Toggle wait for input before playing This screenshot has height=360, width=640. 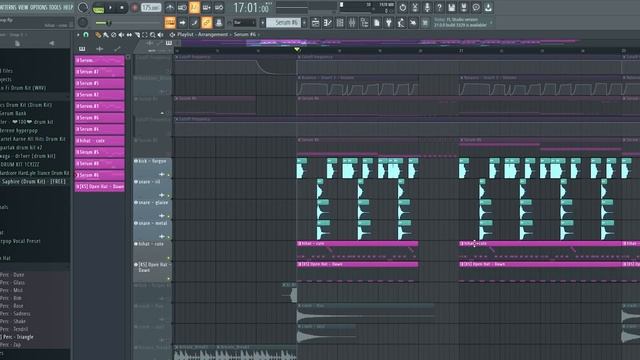coord(182,7)
